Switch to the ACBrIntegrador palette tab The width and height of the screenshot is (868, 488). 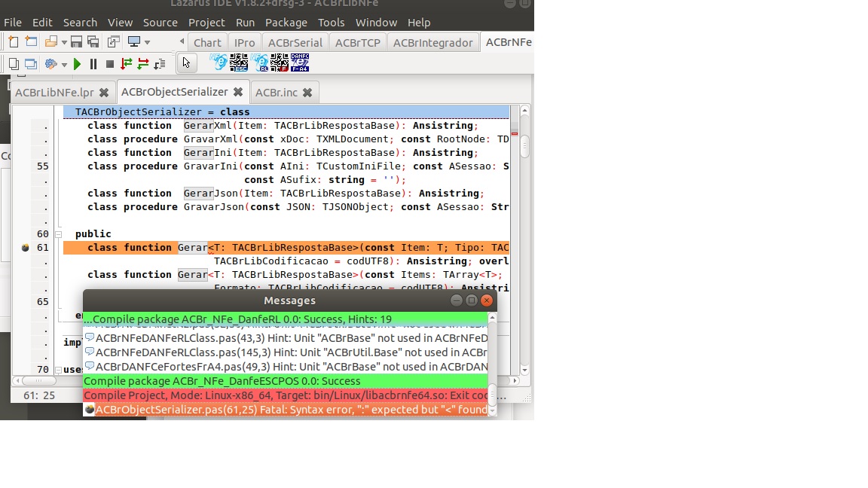point(433,43)
